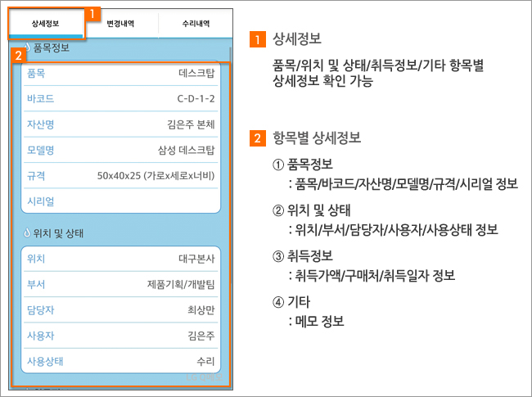The image size is (532, 397).
Task: Tap the 모델명 row showing 삼성 데스크탑
Action: [x=120, y=149]
